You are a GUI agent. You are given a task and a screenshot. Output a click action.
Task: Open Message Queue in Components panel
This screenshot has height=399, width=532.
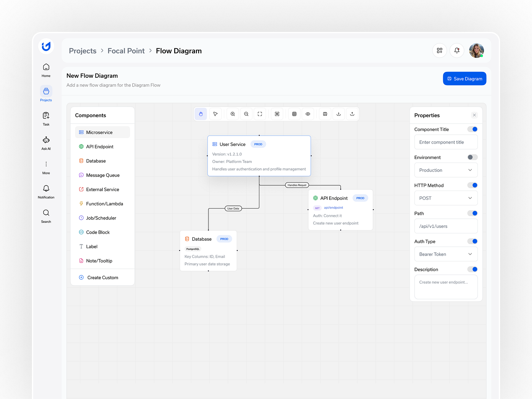click(x=102, y=175)
